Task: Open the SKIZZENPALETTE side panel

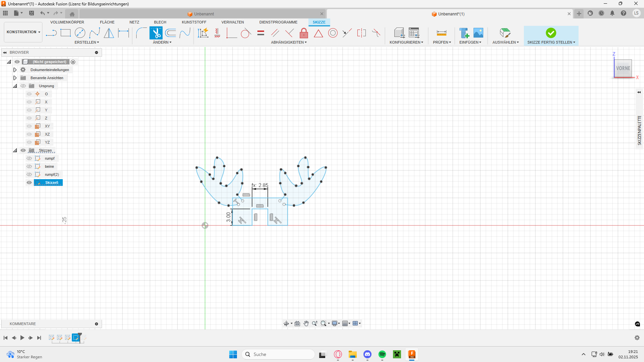Action: coord(639,130)
